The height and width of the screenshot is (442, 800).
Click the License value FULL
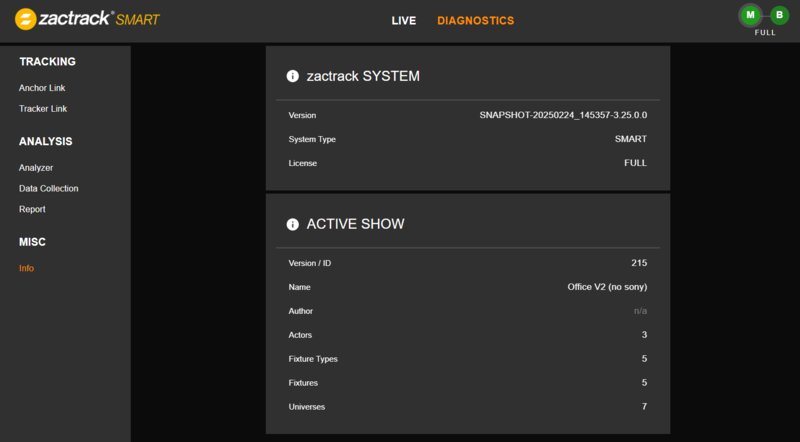click(x=635, y=163)
